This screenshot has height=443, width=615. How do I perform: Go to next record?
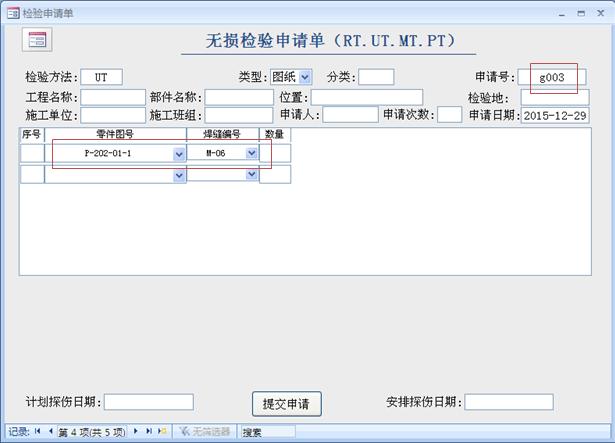(x=137, y=432)
